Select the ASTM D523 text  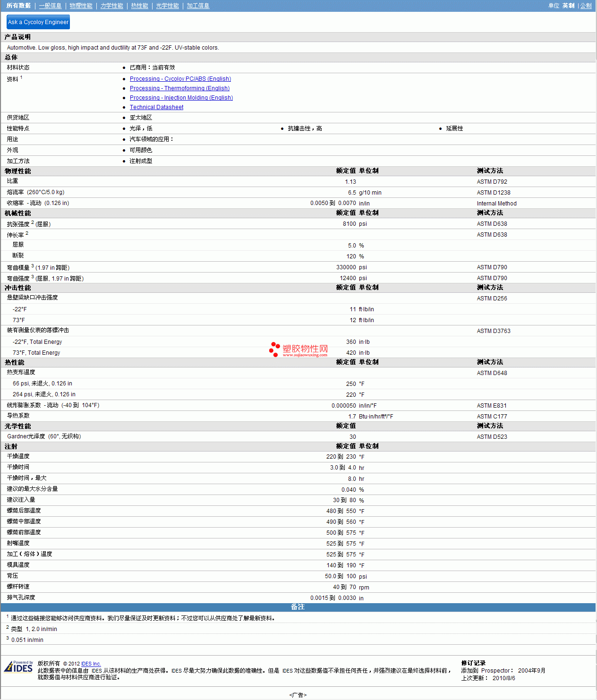point(492,437)
